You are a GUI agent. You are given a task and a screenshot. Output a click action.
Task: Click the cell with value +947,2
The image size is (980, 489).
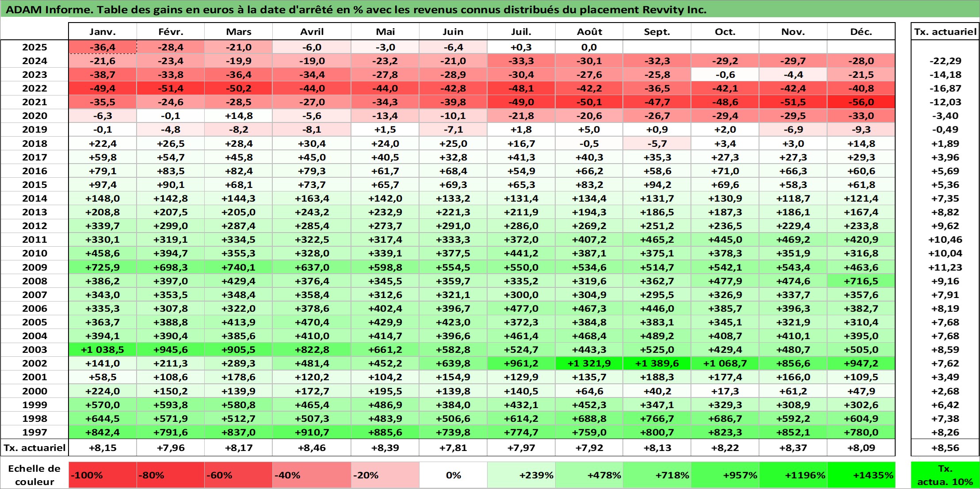coord(861,363)
